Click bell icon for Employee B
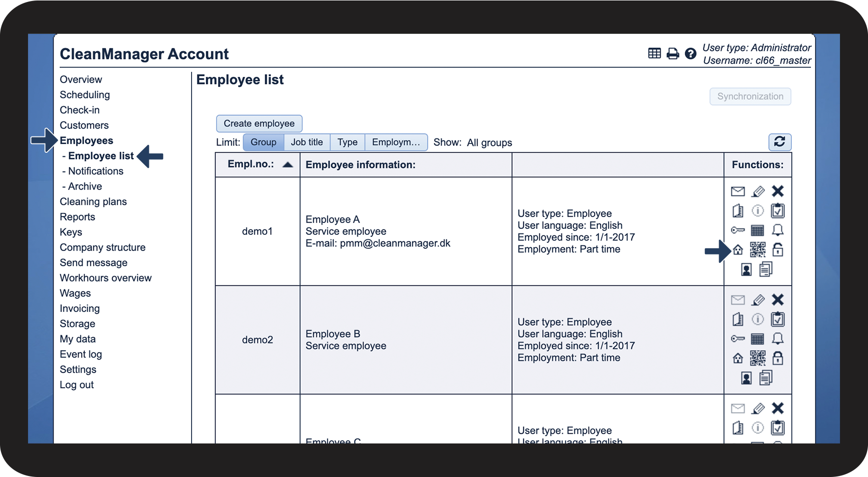The width and height of the screenshot is (868, 477). click(778, 338)
